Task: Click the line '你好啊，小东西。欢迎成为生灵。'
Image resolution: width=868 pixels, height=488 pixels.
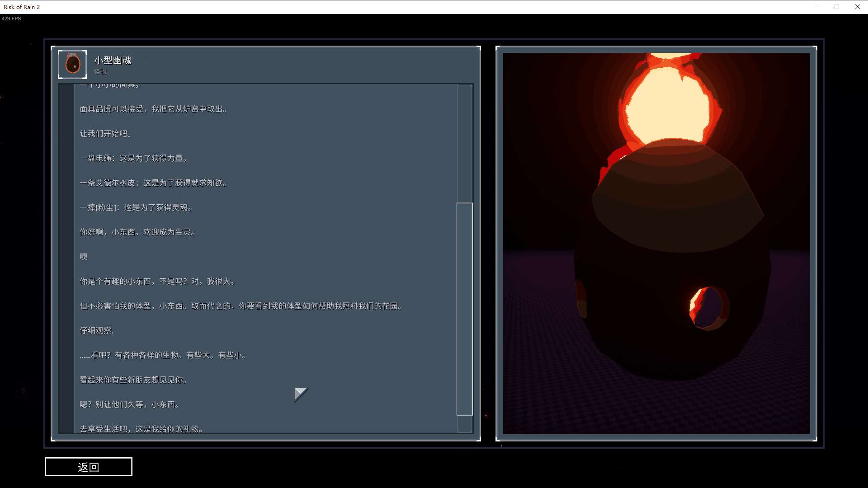Action: (138, 232)
